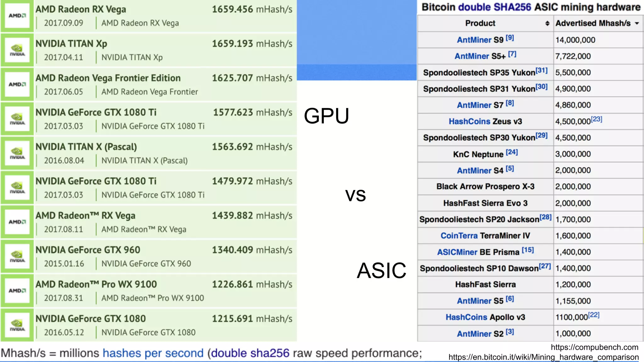
Task: Click the NVIDIA logo beside GeForce GTX 960
Action: (x=17, y=256)
